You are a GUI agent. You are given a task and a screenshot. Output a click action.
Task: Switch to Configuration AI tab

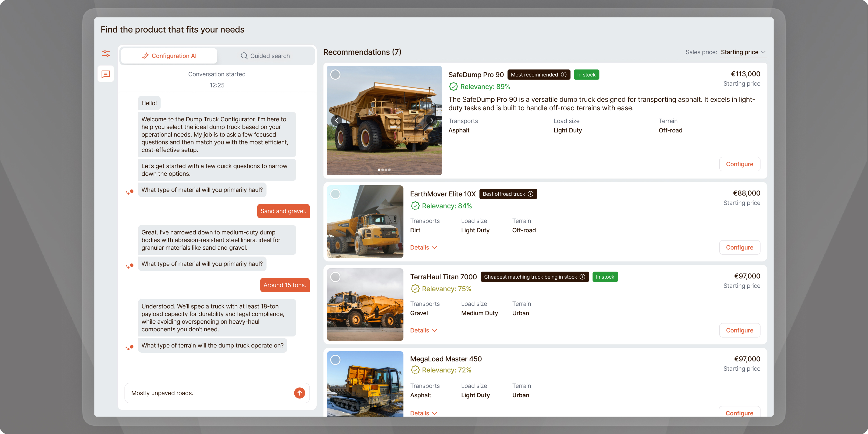pyautogui.click(x=169, y=56)
